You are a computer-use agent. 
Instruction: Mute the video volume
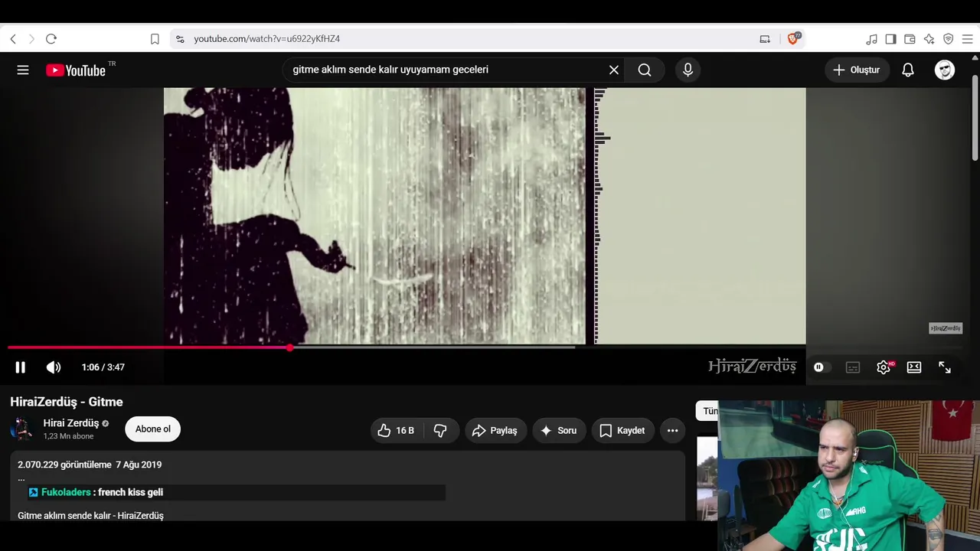click(x=54, y=367)
